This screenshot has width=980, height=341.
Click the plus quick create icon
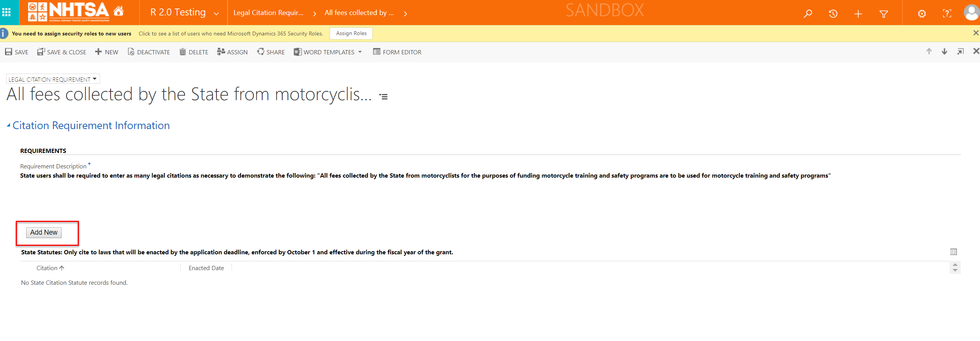(x=858, y=14)
